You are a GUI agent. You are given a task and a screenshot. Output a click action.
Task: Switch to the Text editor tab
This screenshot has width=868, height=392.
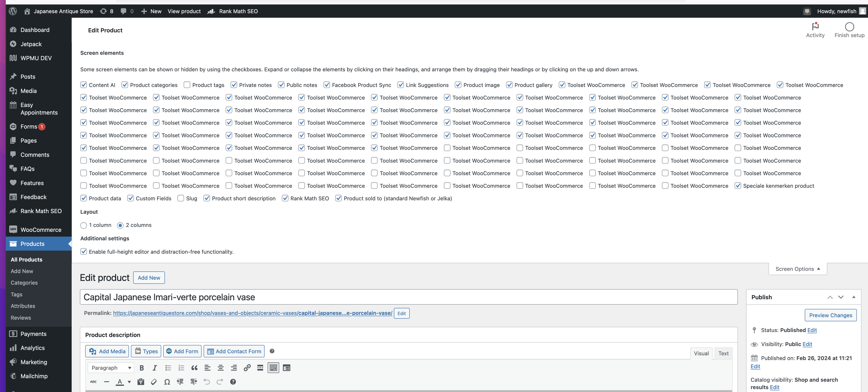point(723,353)
